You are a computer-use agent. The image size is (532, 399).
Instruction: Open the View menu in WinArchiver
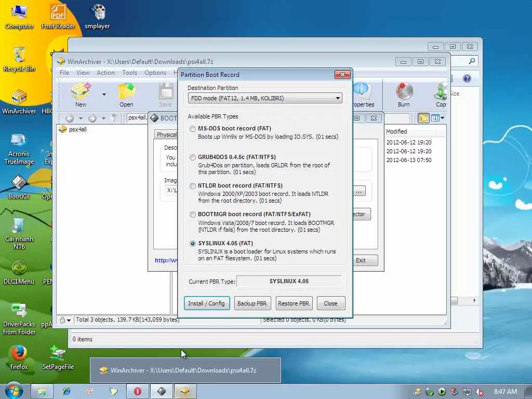(83, 73)
